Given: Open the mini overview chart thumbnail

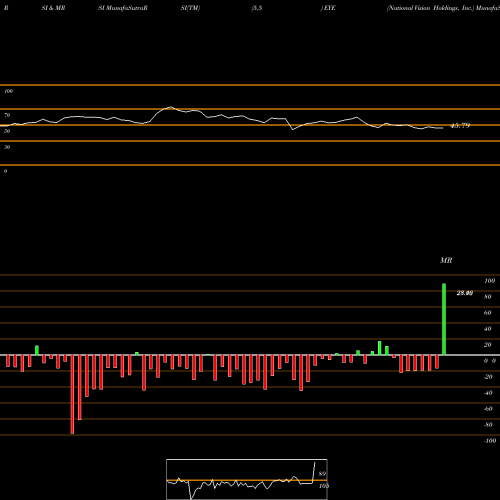Looking at the screenshot, I should tap(247, 479).
